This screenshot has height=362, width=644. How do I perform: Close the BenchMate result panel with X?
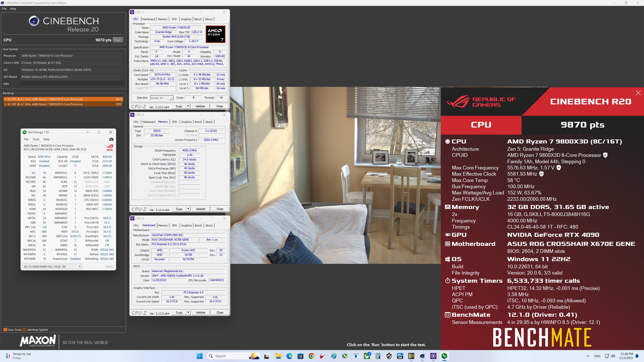(x=638, y=93)
